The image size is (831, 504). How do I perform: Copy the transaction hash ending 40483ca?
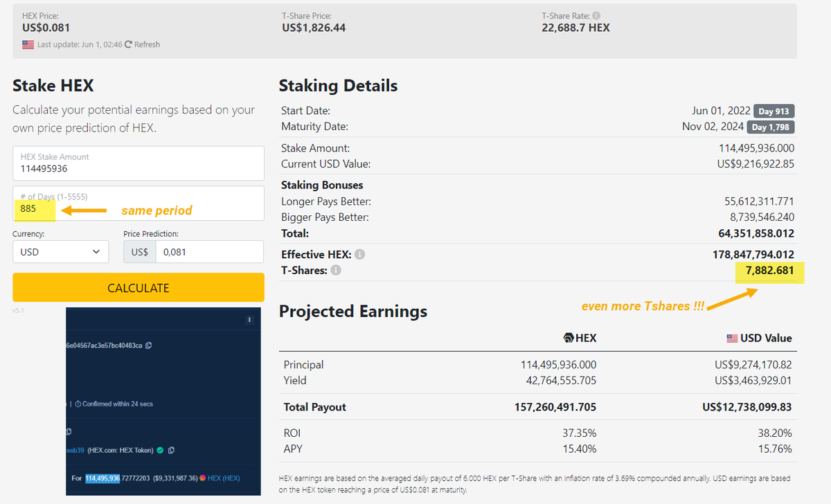pyautogui.click(x=149, y=345)
